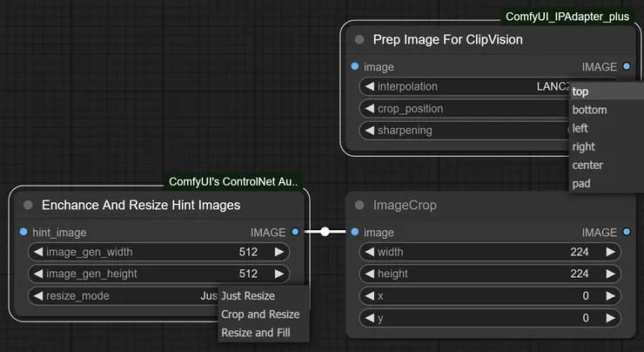Increase image_gen_width with right arrow
Viewport: 644px width, 352px height.
278,252
